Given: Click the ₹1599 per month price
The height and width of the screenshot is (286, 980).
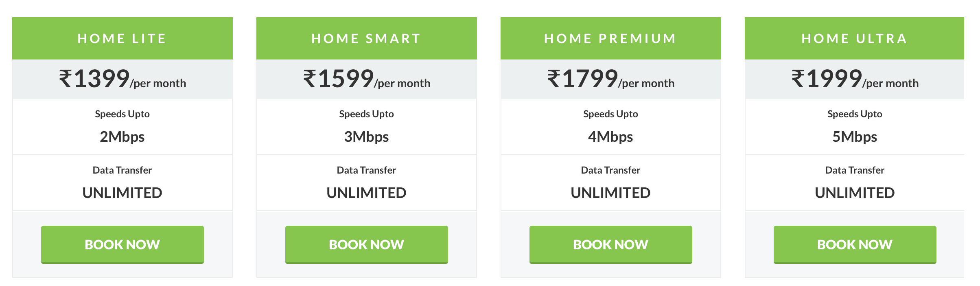Looking at the screenshot, I should 367,79.
